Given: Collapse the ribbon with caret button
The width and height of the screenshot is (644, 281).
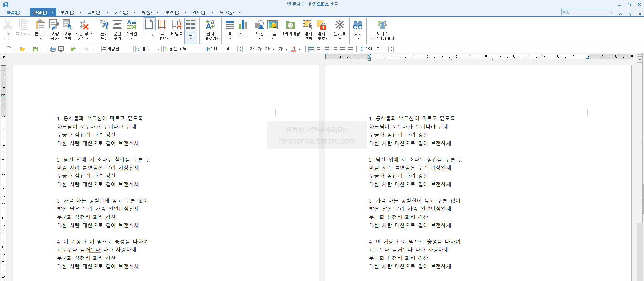Looking at the screenshot, I should tap(620, 14).
